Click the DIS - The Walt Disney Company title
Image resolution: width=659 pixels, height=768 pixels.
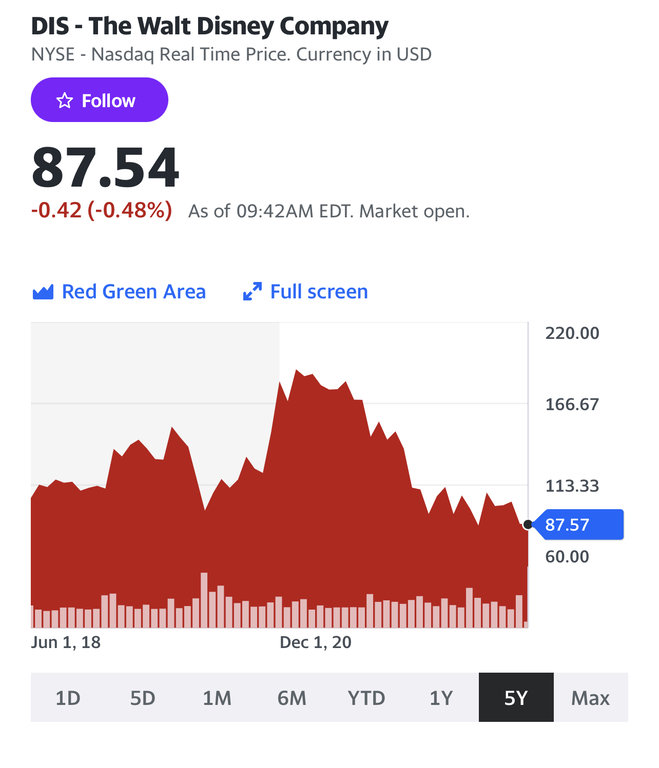point(210,26)
